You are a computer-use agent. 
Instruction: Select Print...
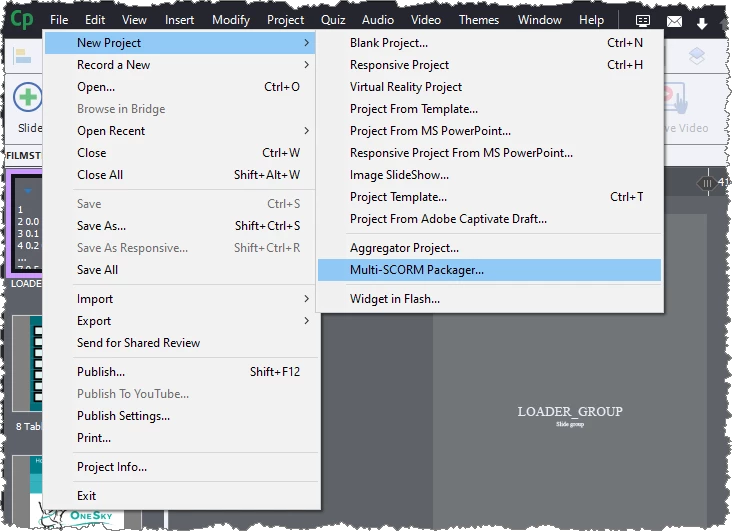pos(180,437)
